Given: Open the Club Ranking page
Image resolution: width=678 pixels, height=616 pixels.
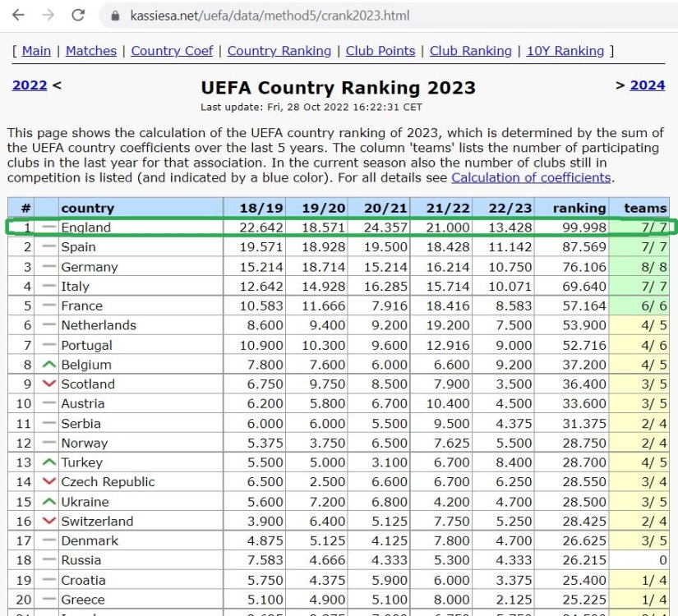Looking at the screenshot, I should click(x=470, y=51).
